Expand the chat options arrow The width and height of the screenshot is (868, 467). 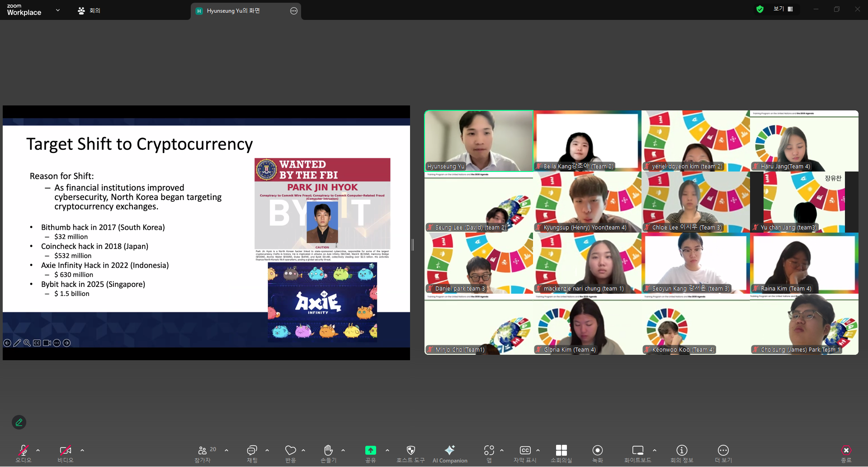267,450
